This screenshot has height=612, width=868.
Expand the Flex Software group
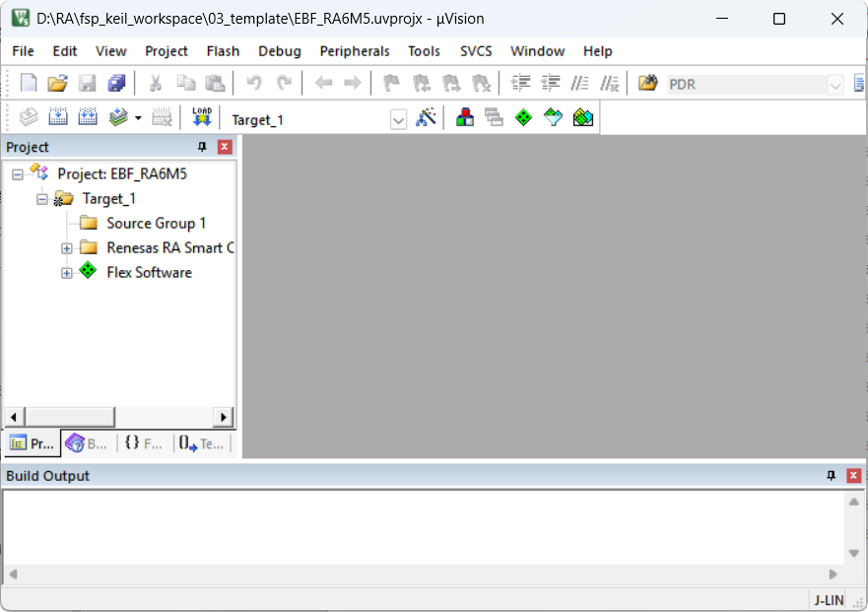[x=66, y=273]
